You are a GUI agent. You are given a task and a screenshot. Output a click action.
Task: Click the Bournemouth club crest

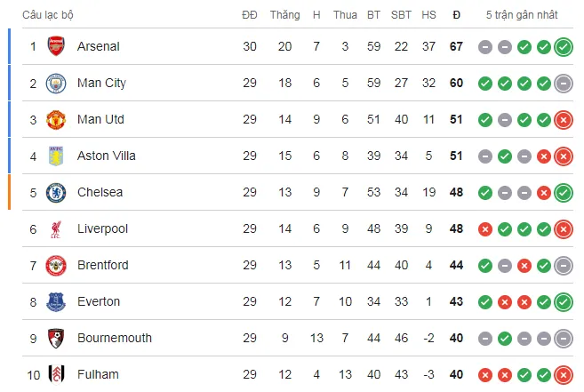click(56, 338)
